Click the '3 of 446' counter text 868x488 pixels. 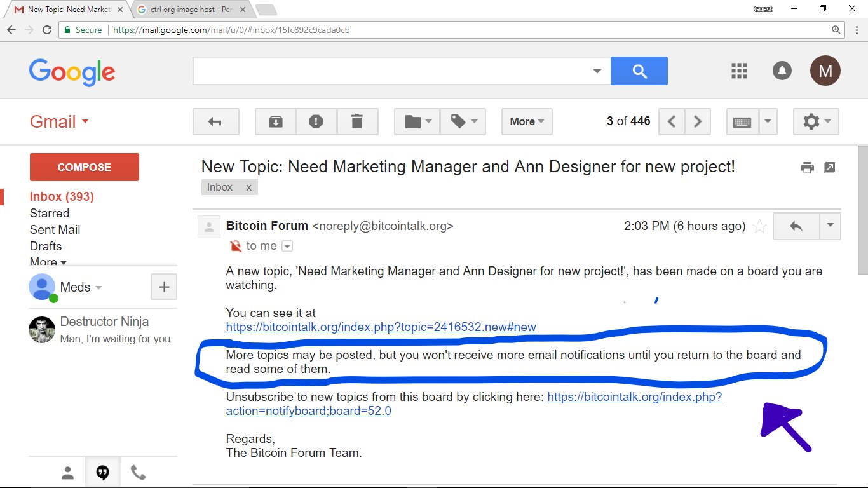628,121
